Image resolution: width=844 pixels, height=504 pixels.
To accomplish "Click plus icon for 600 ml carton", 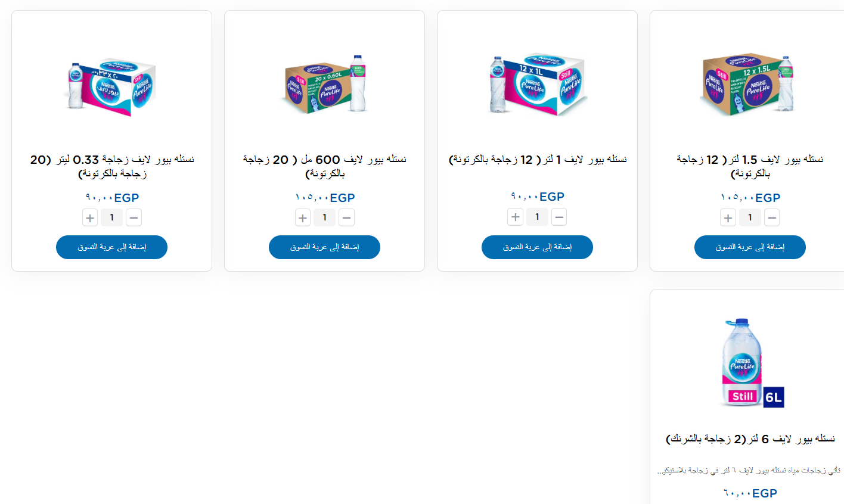I will pos(303,218).
